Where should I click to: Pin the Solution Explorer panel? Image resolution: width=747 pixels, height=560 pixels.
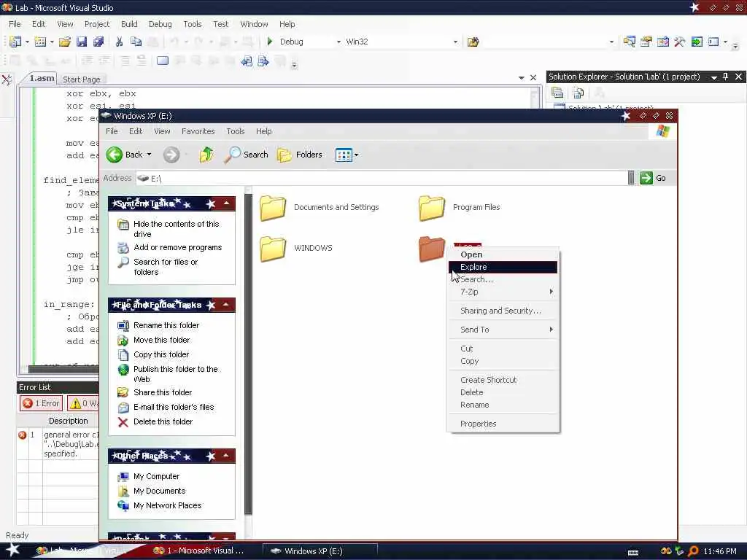(x=726, y=76)
